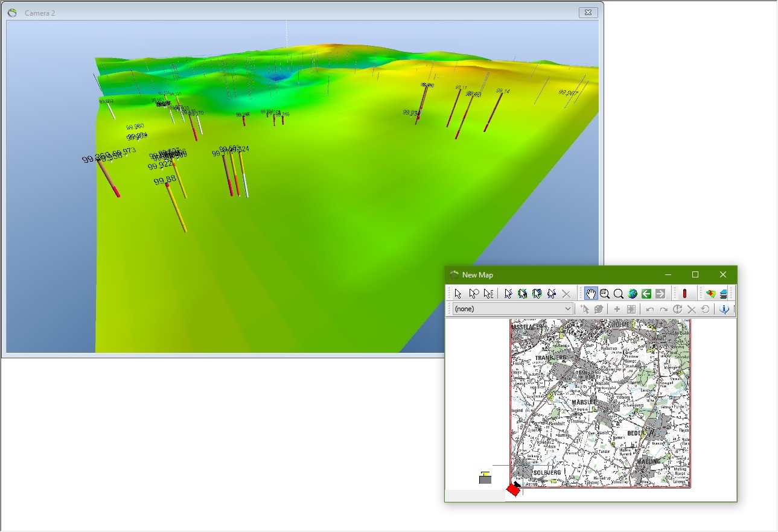Open the colored surface map icon

pos(710,294)
